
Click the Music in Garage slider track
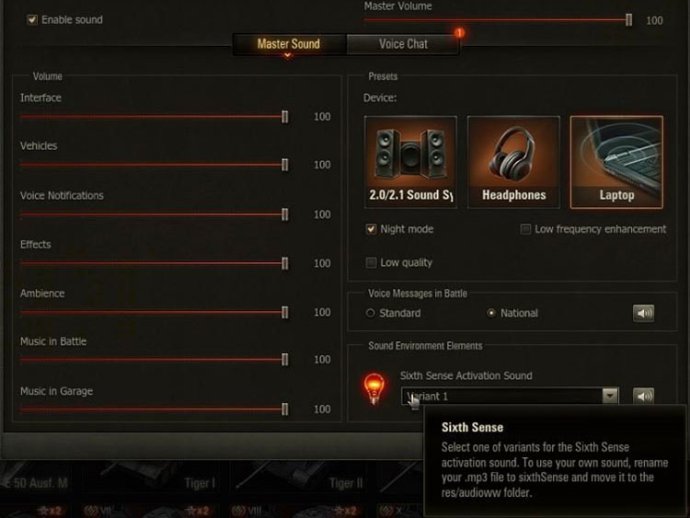pyautogui.click(x=152, y=409)
